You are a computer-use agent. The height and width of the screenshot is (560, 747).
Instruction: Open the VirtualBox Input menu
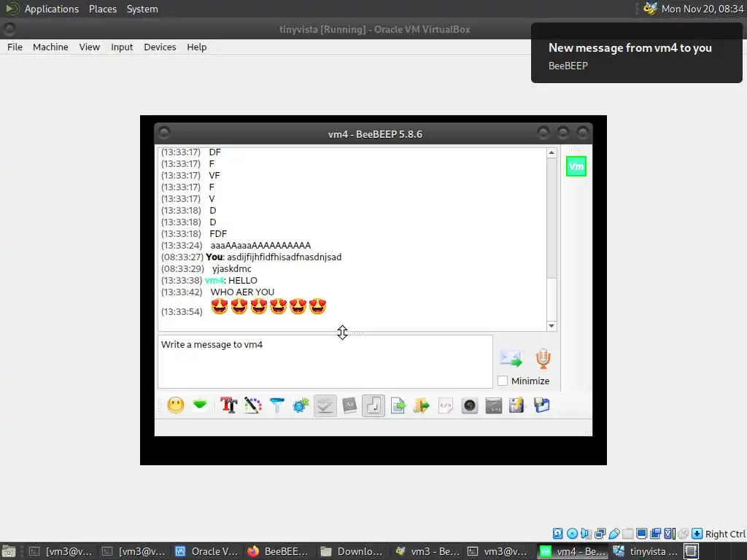(x=122, y=47)
